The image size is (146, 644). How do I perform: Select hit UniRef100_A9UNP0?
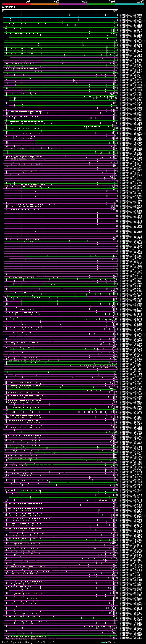(x=131, y=32)
